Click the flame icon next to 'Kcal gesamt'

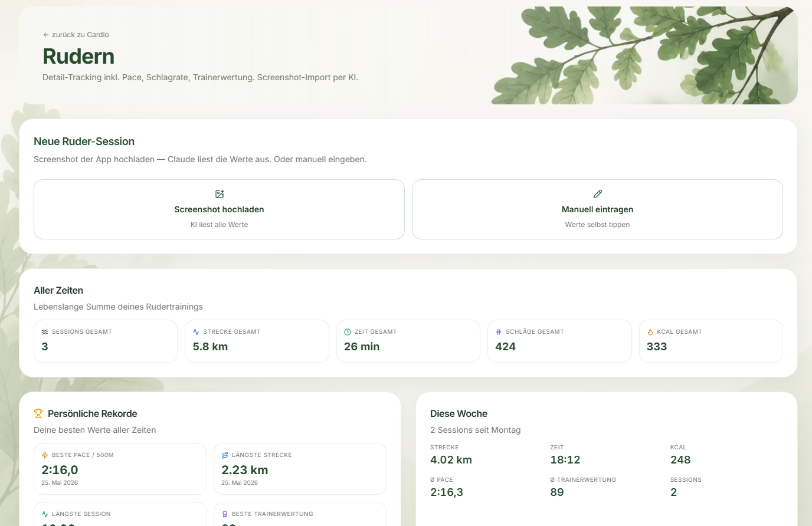coord(650,332)
